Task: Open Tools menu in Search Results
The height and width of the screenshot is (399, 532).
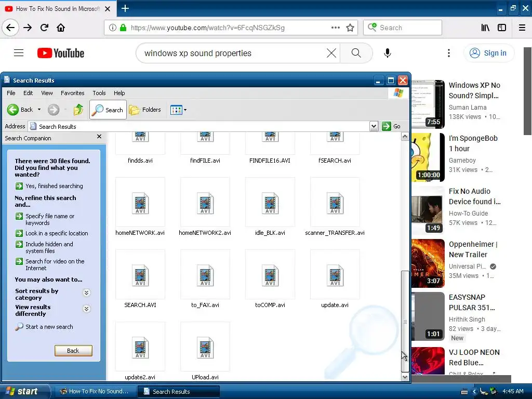Action: 99,93
